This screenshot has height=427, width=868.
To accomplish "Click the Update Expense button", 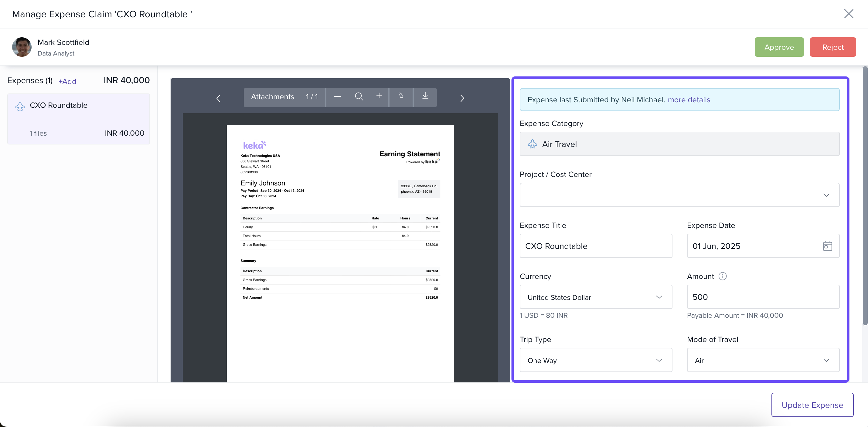I will pos(812,405).
